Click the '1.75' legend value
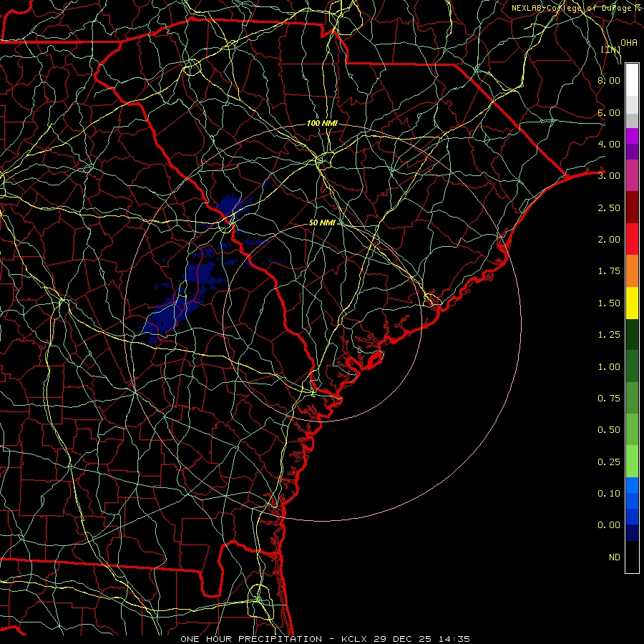 (x=609, y=271)
